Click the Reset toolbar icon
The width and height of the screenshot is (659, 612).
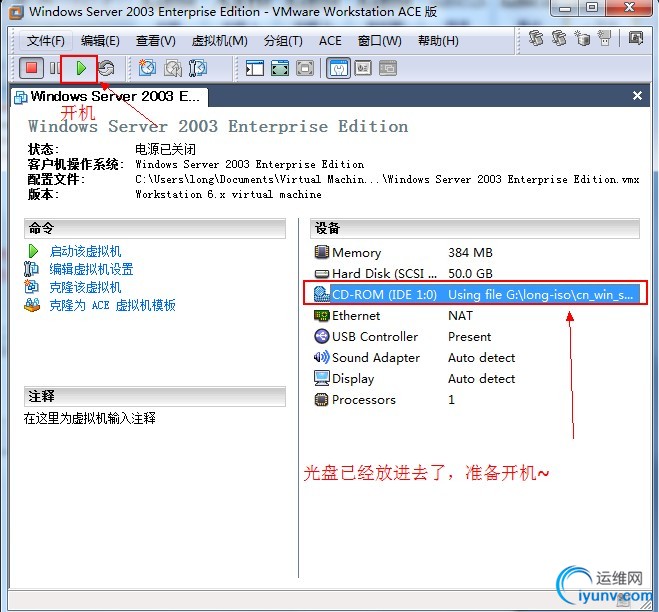tap(107, 68)
